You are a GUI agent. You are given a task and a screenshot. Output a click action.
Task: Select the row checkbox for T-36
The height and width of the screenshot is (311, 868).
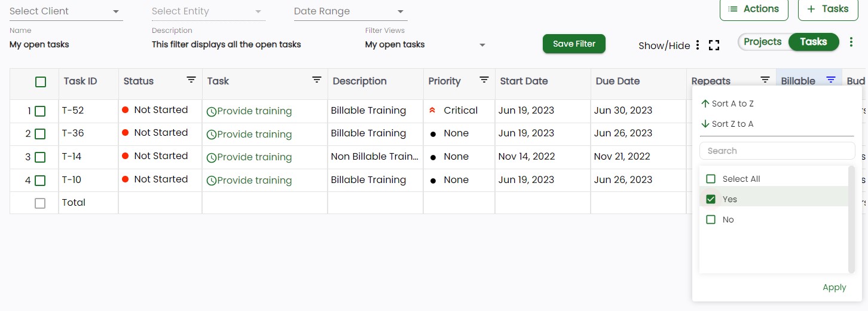tap(40, 134)
